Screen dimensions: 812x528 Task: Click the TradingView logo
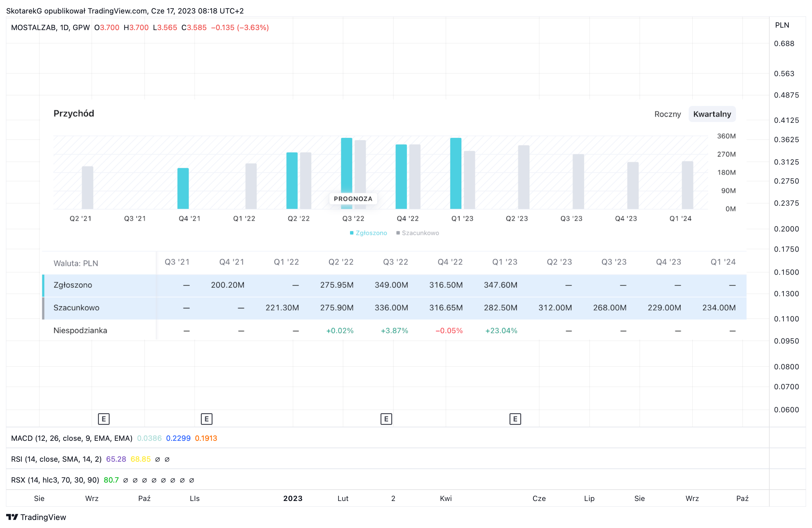(36, 517)
